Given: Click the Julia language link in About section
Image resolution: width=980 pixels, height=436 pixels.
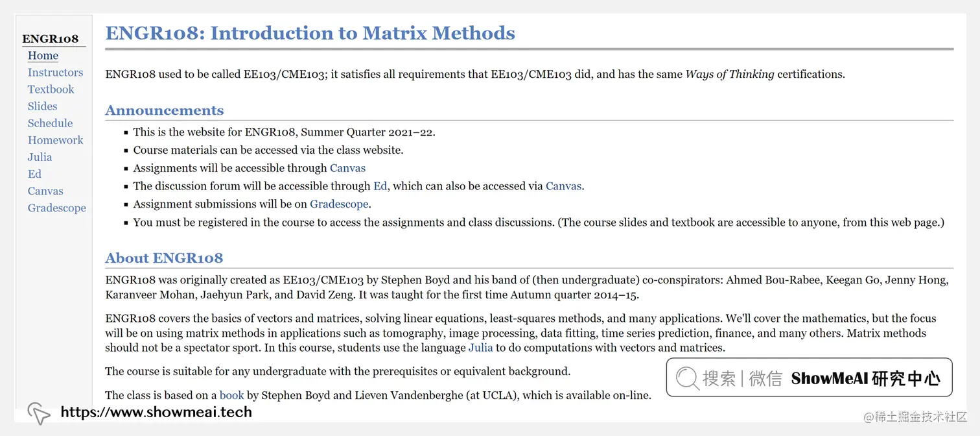Looking at the screenshot, I should pos(481,347).
